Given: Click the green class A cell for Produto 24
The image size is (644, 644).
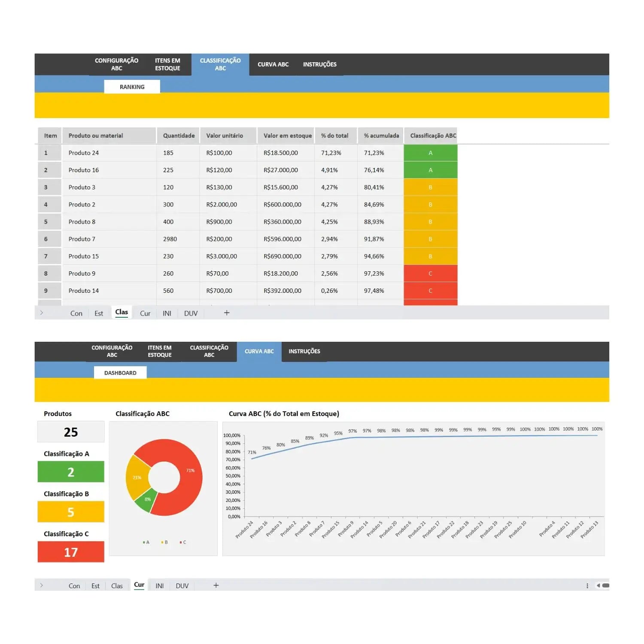Looking at the screenshot, I should click(x=430, y=153).
